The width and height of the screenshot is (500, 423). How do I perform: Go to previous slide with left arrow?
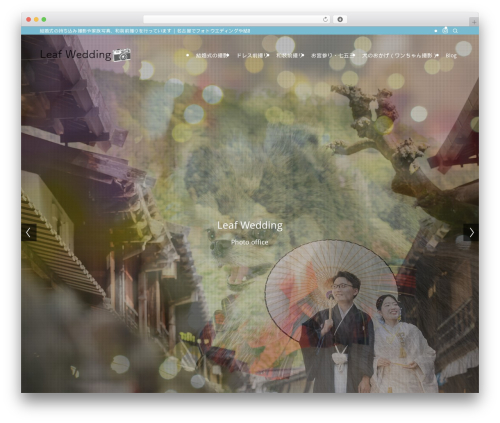click(29, 232)
